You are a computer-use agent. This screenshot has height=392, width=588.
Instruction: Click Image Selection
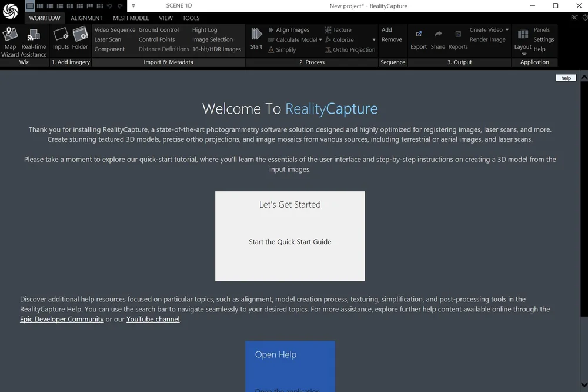[x=213, y=39]
